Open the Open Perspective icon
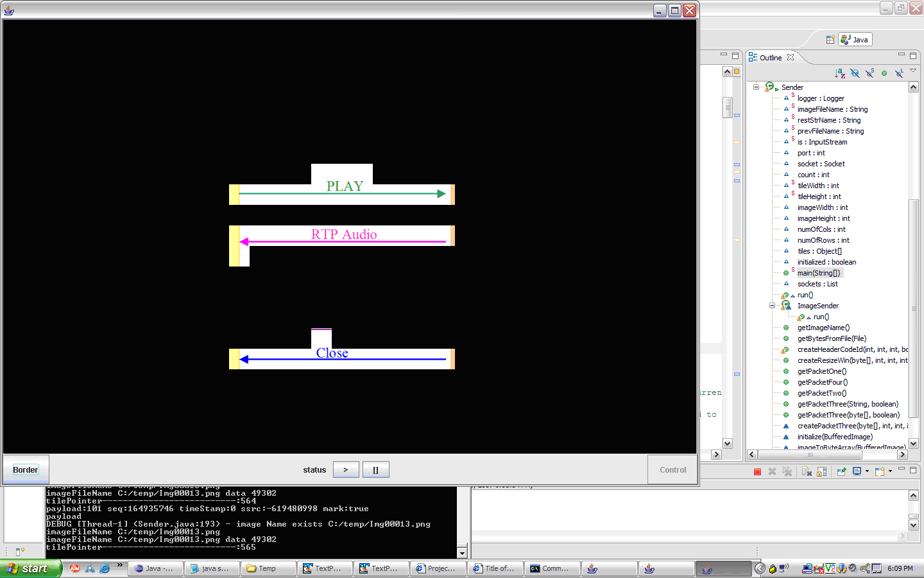Image resolution: width=924 pixels, height=578 pixels. [830, 40]
